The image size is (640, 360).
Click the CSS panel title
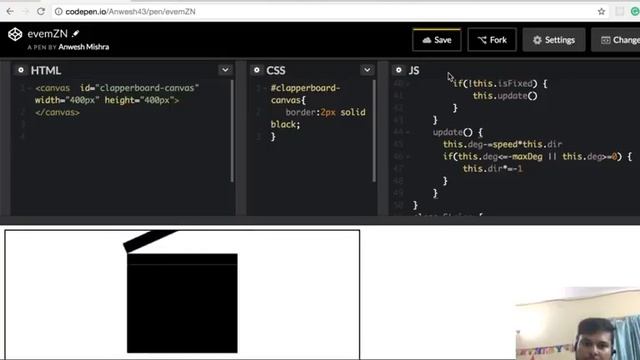click(276, 71)
